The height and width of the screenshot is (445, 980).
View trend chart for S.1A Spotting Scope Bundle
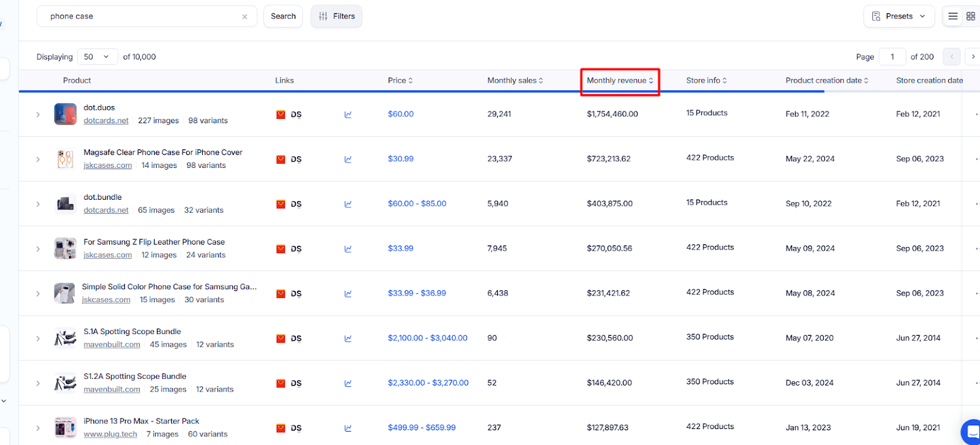pos(348,338)
